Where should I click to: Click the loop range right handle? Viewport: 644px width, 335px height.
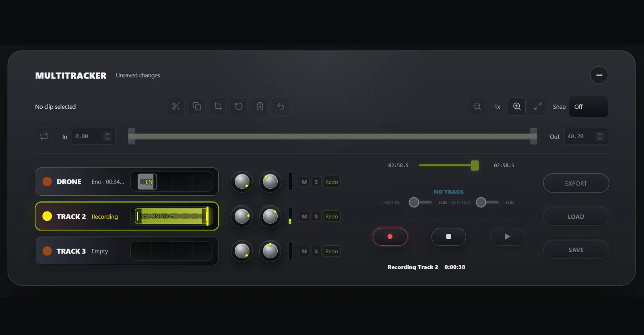click(534, 136)
